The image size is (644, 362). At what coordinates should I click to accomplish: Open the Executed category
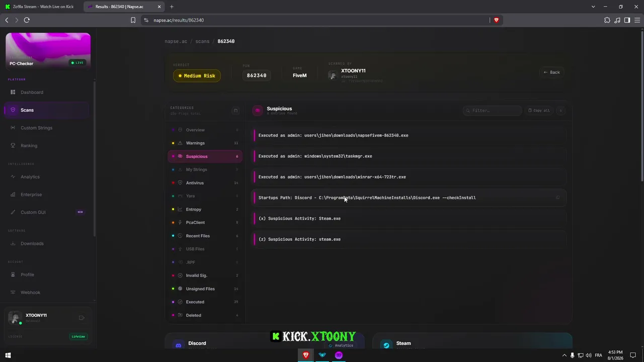(x=205, y=302)
